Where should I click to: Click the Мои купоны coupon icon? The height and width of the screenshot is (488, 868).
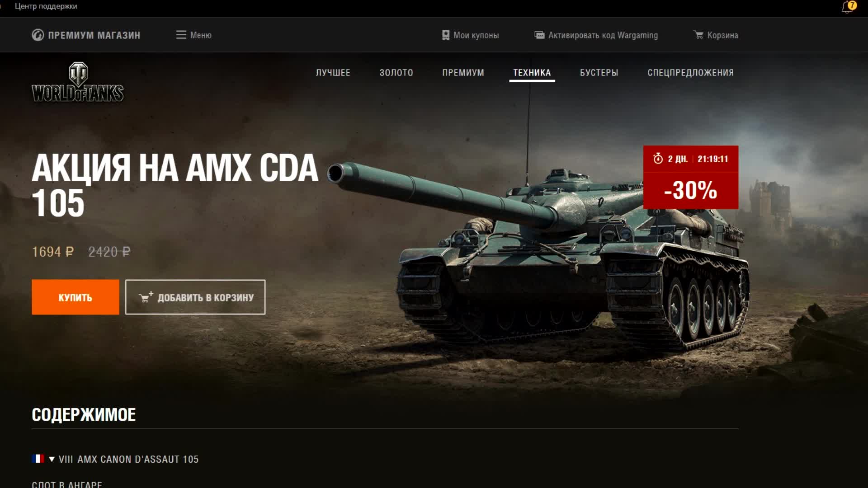click(446, 35)
